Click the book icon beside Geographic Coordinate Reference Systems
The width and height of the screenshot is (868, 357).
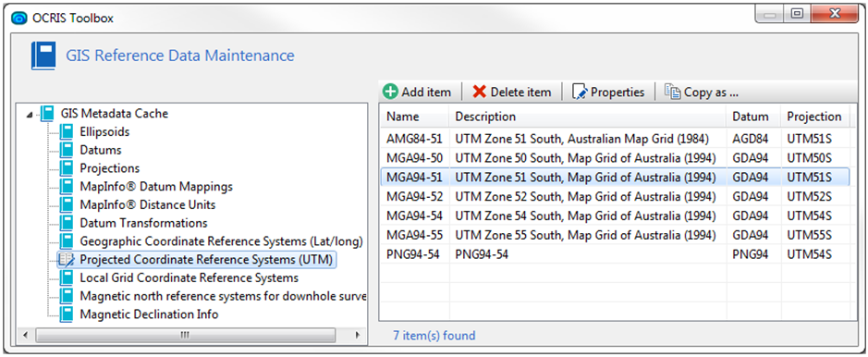point(67,241)
